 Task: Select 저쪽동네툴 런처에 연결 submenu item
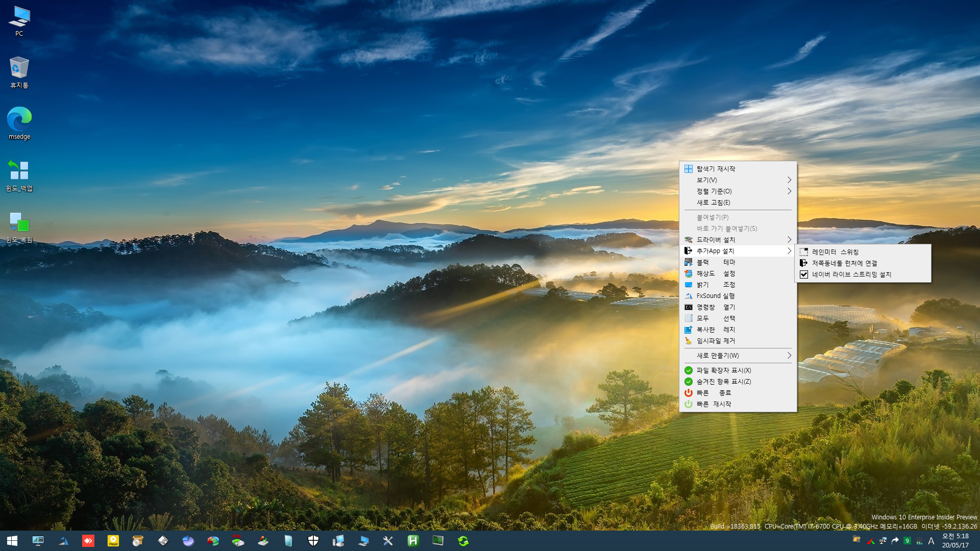[x=863, y=263]
